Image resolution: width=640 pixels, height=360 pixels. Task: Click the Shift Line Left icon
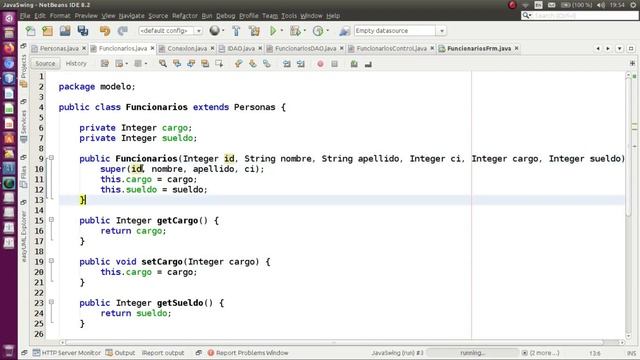point(287,64)
